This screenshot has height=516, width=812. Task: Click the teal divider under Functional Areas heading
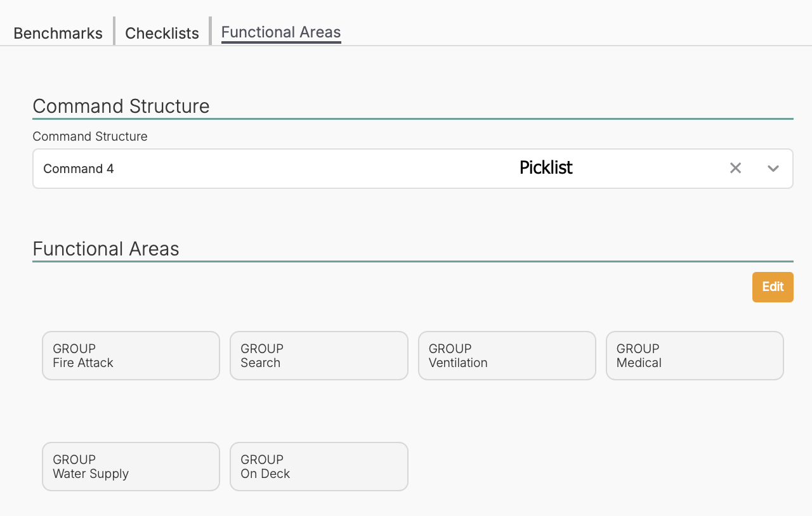(412, 261)
